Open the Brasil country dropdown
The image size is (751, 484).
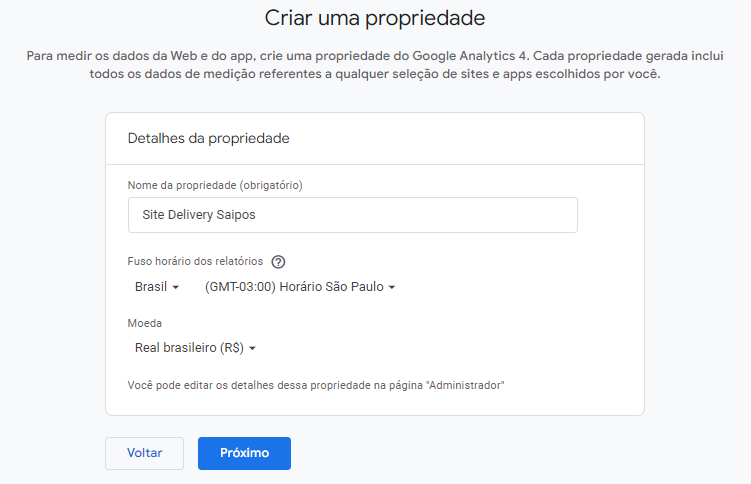pos(157,287)
